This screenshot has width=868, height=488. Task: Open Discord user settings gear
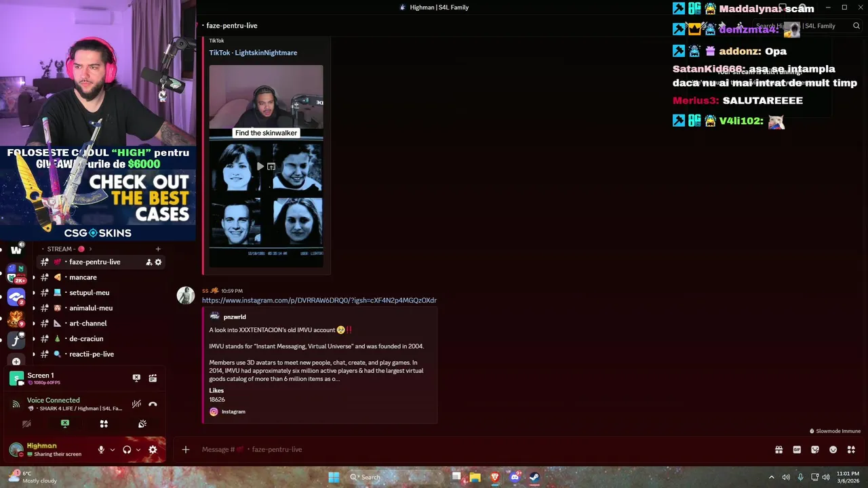pos(153,449)
